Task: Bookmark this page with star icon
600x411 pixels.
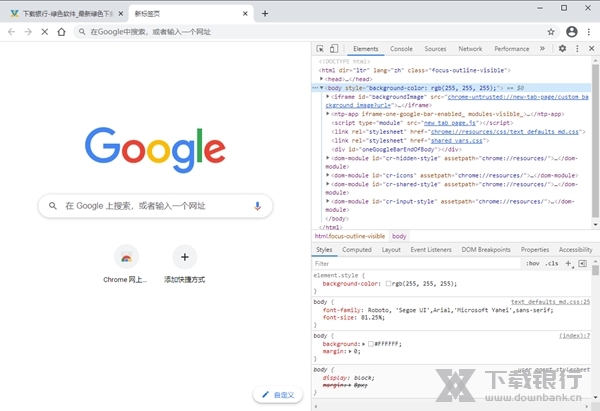Action: click(x=551, y=32)
